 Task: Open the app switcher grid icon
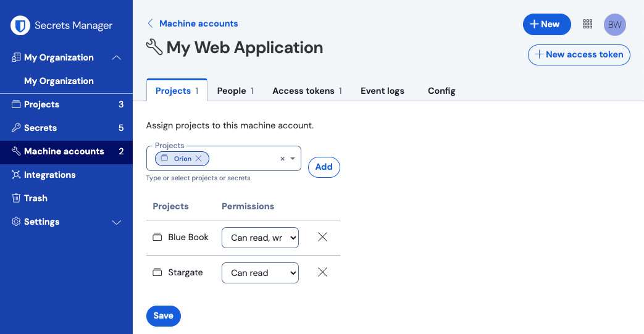click(x=588, y=24)
